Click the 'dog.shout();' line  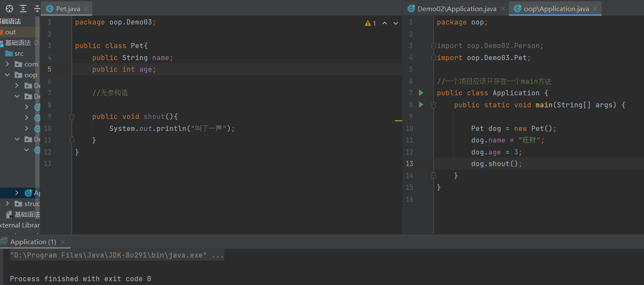497,164
